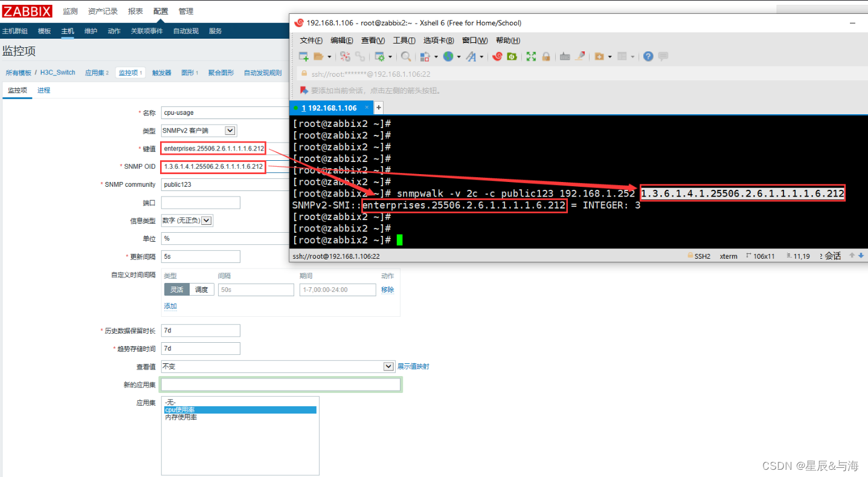Click the 自动发现规则 link
The width and height of the screenshot is (868, 477).
[263, 73]
